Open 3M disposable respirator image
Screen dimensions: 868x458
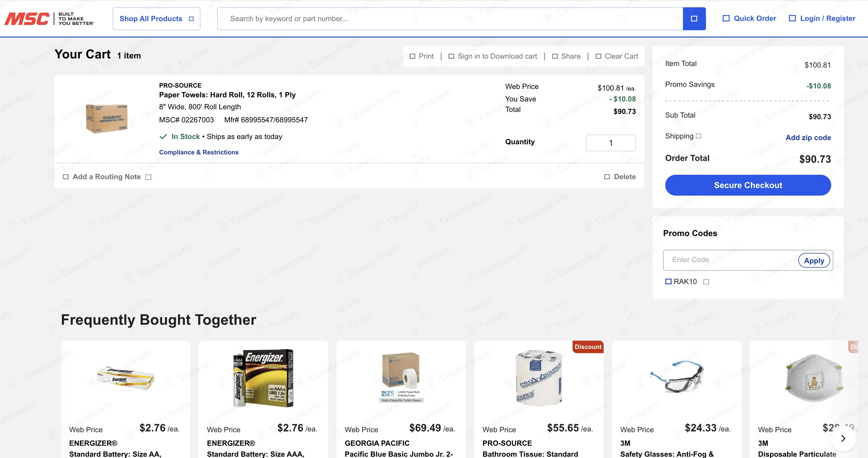click(x=814, y=378)
